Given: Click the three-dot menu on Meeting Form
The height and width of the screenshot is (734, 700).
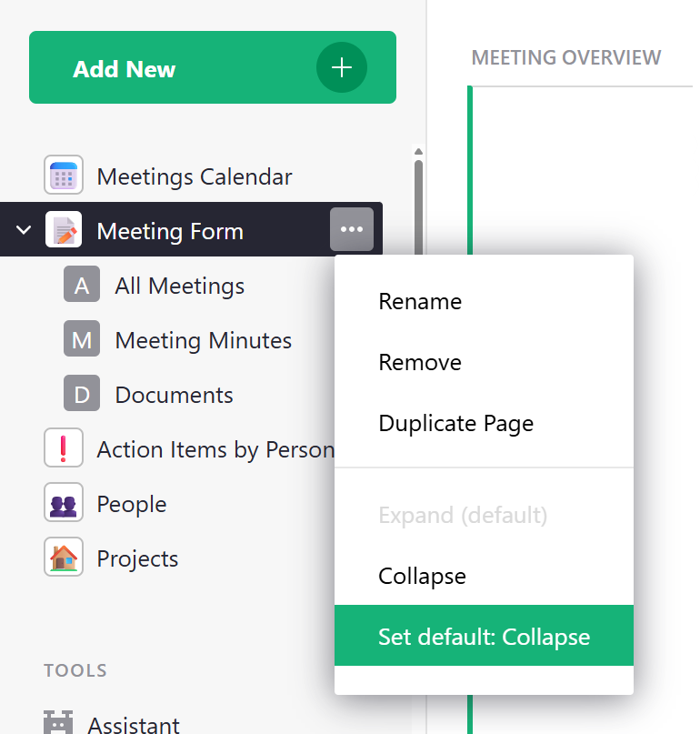Looking at the screenshot, I should click(x=352, y=229).
